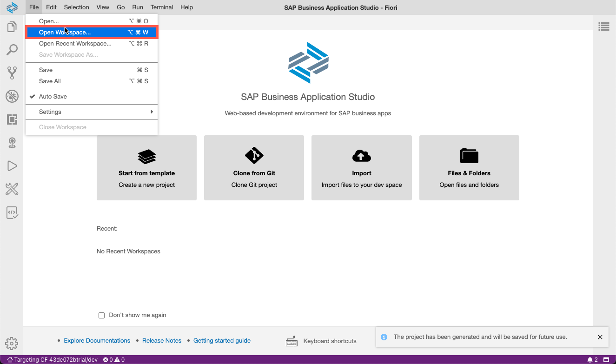
Task: Open the Getting started guide link
Action: point(222,341)
